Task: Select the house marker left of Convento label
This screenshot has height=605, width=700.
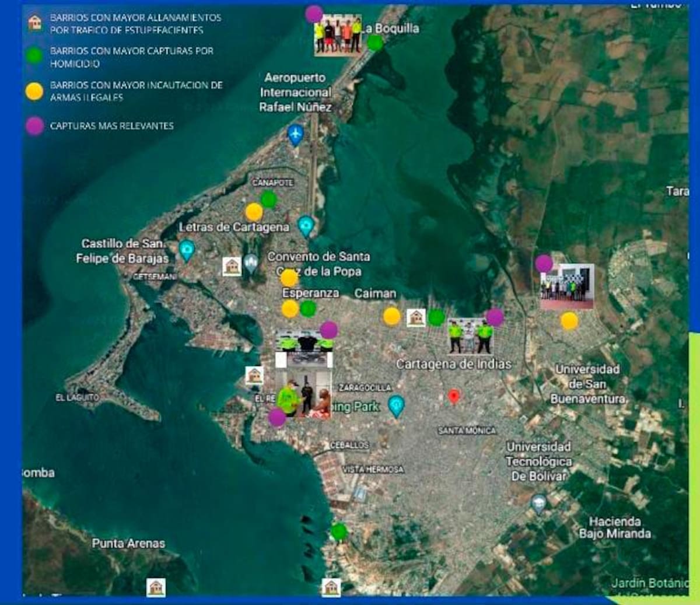Action: tap(232, 266)
